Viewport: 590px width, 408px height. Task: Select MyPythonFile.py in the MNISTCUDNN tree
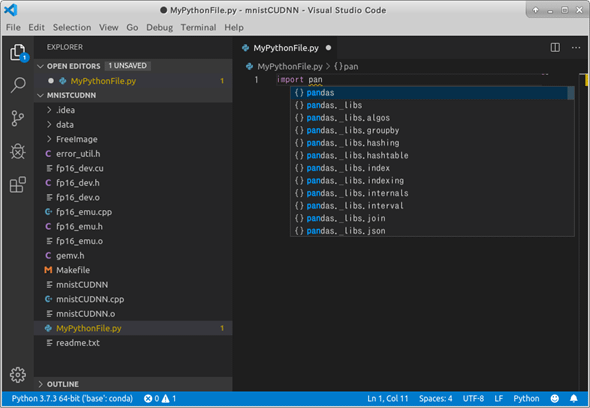[133, 329]
